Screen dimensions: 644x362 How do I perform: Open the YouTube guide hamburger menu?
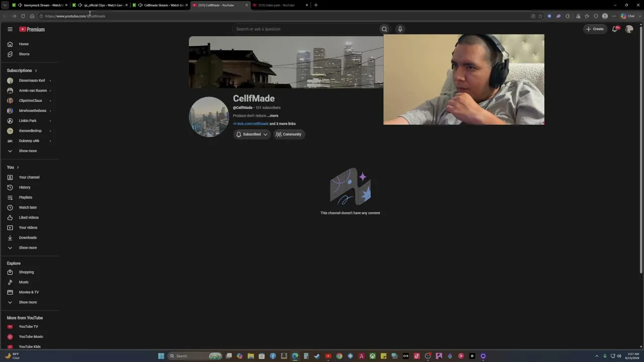10,29
